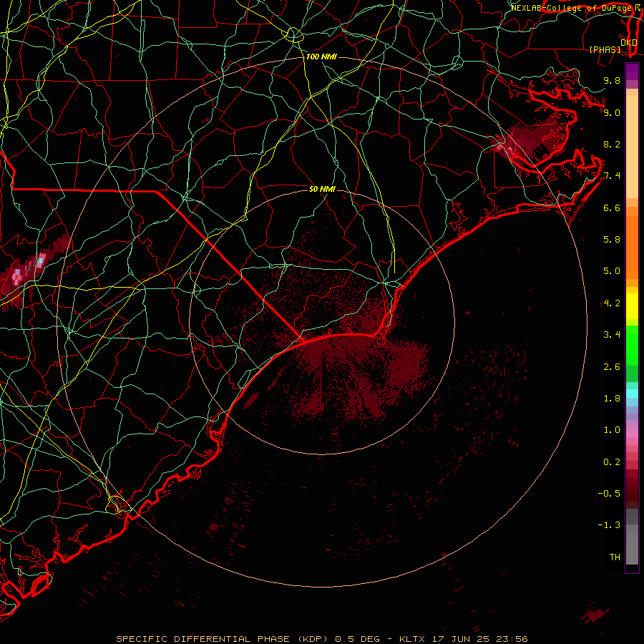Click the 0.5 DEG elevation text in caption
The image size is (644, 644).
(359, 639)
